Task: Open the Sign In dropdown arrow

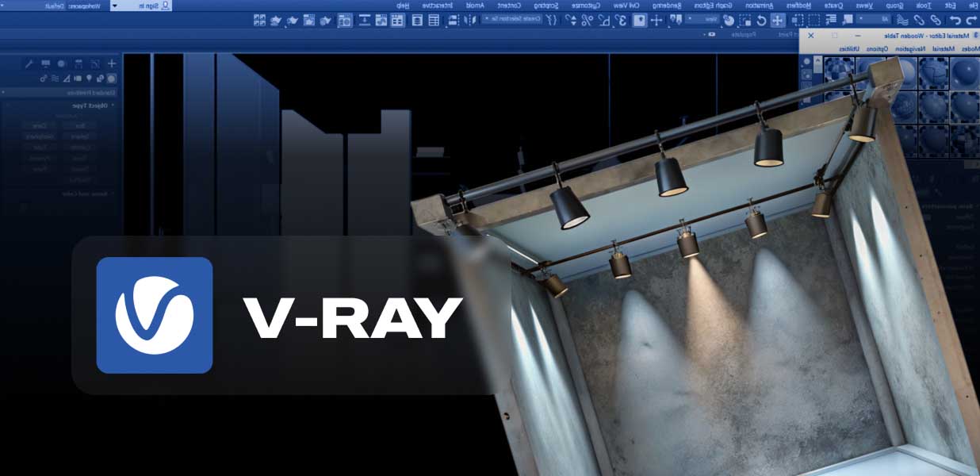Action: click(117, 5)
